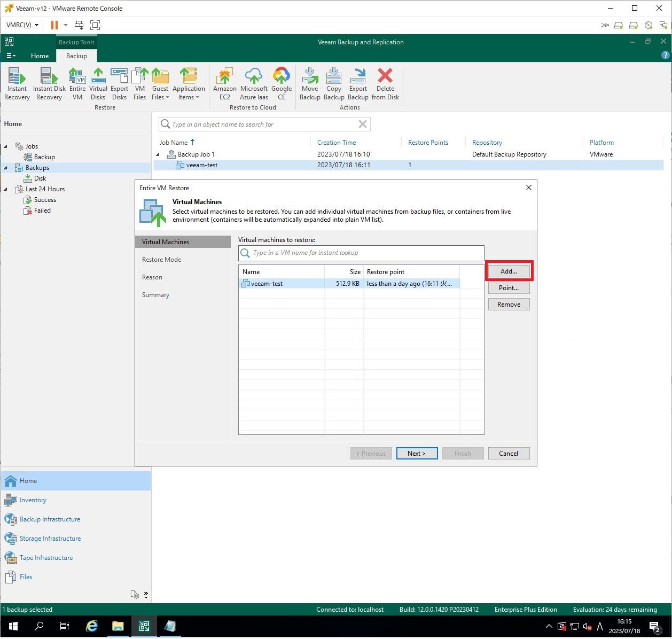Collapse the Jobs tree node

point(6,146)
